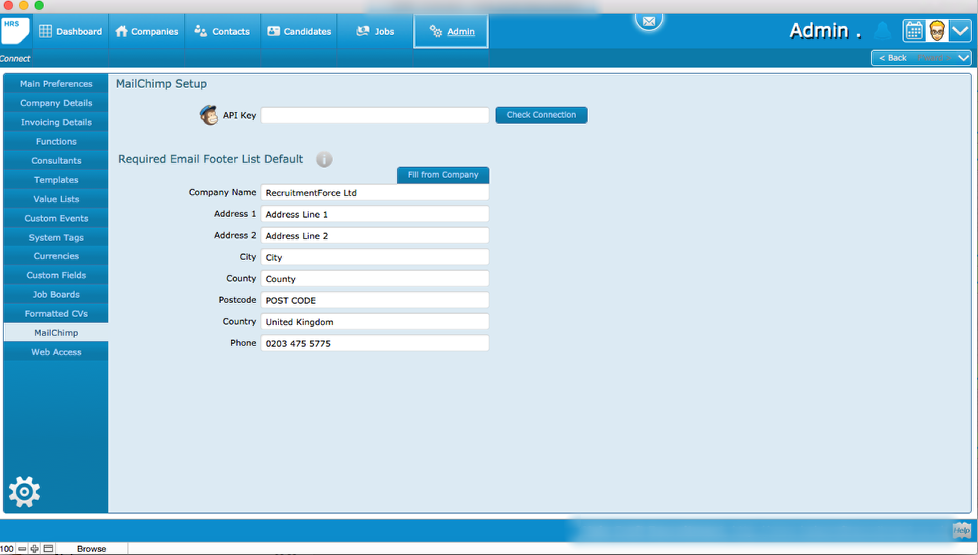This screenshot has width=978, height=555.
Task: Switch to the Candidates tab
Action: (299, 31)
